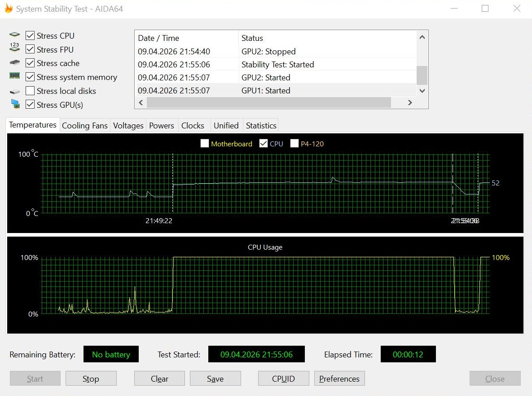Open the Statistics tab
The height and width of the screenshot is (396, 532).
tap(261, 126)
